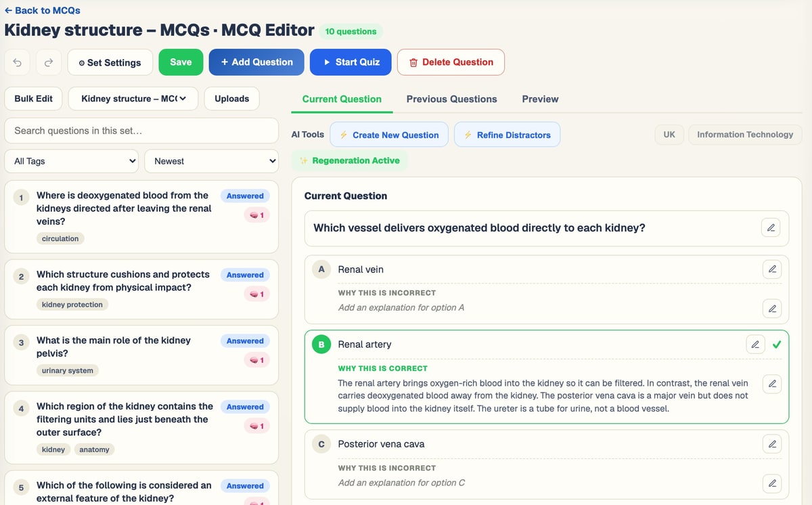The image size is (812, 505).
Task: Open question 3 about kidney pelvis role
Action: [141, 355]
